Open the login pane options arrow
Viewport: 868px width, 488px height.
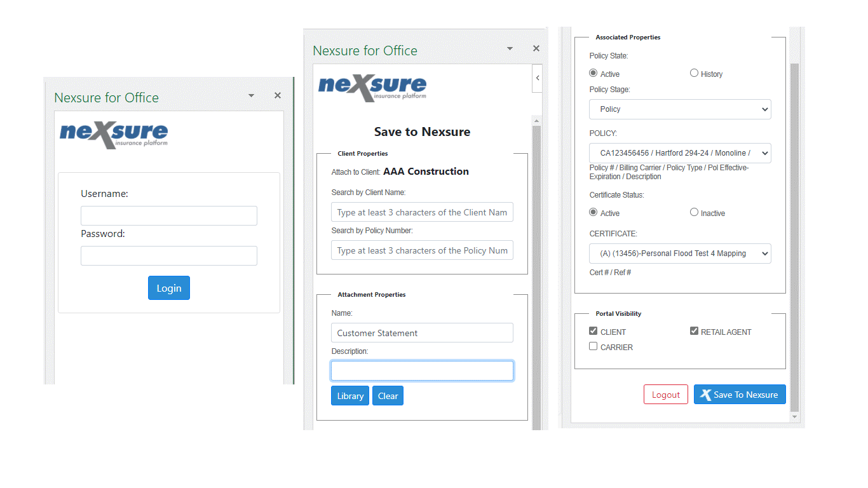tap(251, 95)
